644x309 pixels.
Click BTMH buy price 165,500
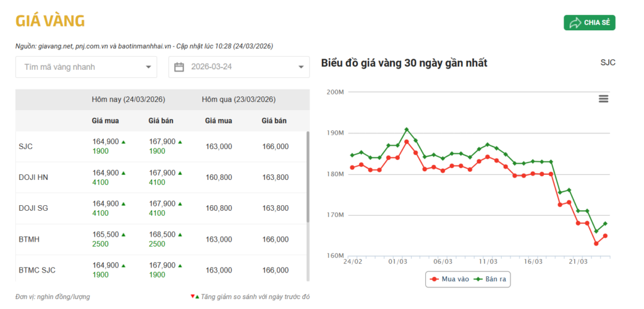pos(106,235)
